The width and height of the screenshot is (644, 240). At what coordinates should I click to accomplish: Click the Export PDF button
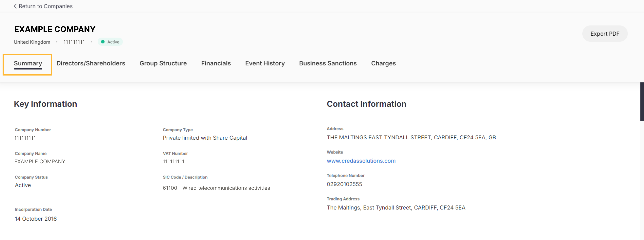[x=605, y=34]
